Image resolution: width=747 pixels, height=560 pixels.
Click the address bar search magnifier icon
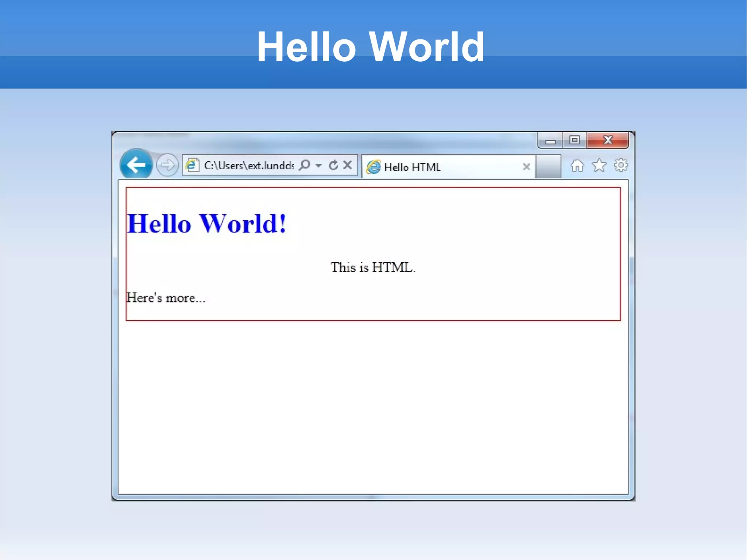[304, 165]
